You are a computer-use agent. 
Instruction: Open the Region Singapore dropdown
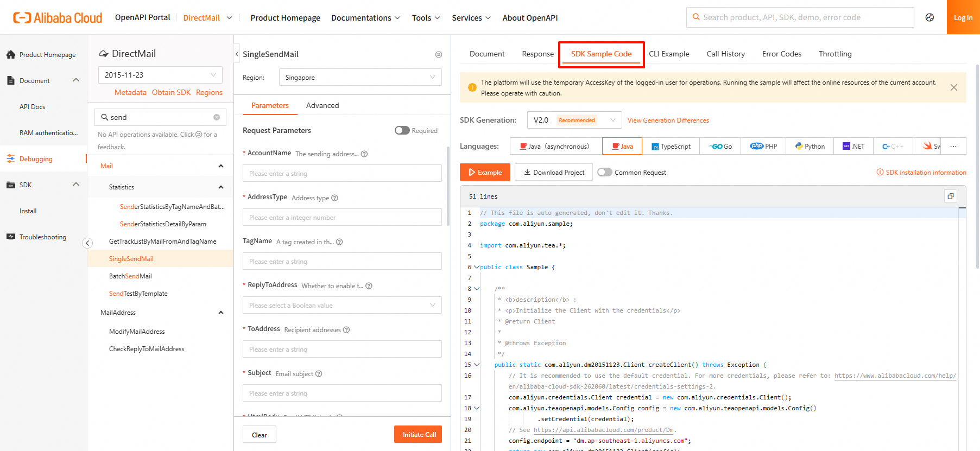[x=361, y=77]
